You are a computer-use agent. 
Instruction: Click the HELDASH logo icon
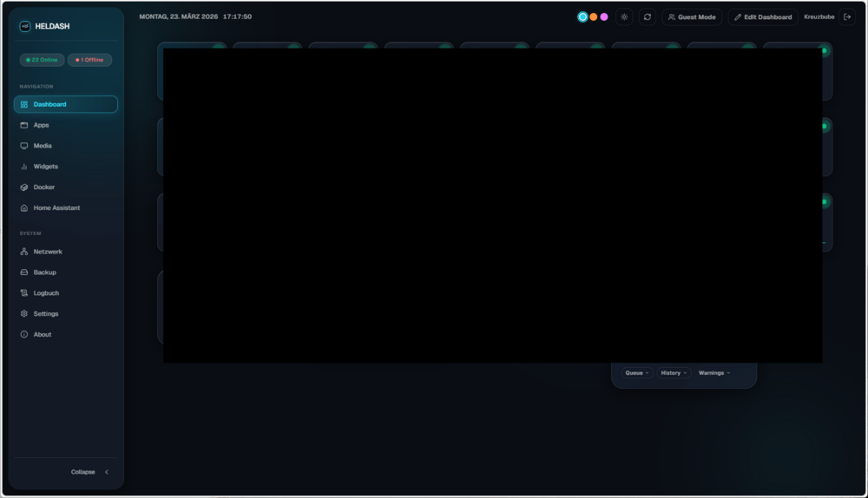pos(25,26)
